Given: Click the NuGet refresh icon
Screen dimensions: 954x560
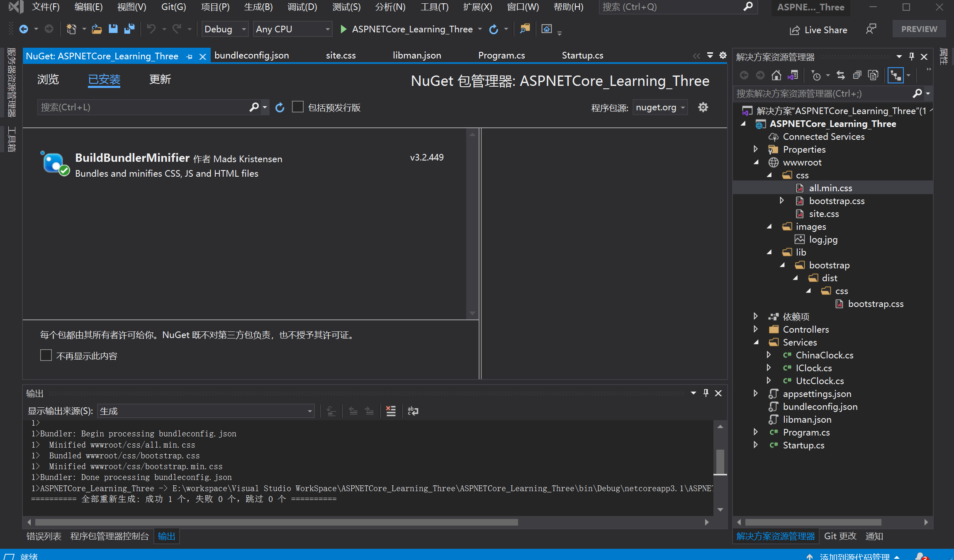Looking at the screenshot, I should (x=280, y=108).
